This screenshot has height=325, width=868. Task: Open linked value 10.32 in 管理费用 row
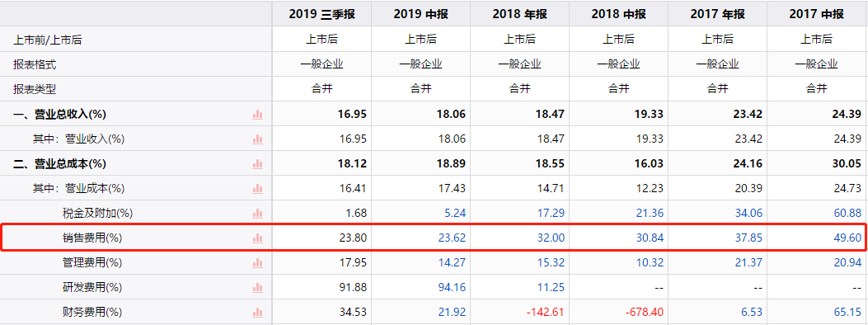[x=650, y=262]
